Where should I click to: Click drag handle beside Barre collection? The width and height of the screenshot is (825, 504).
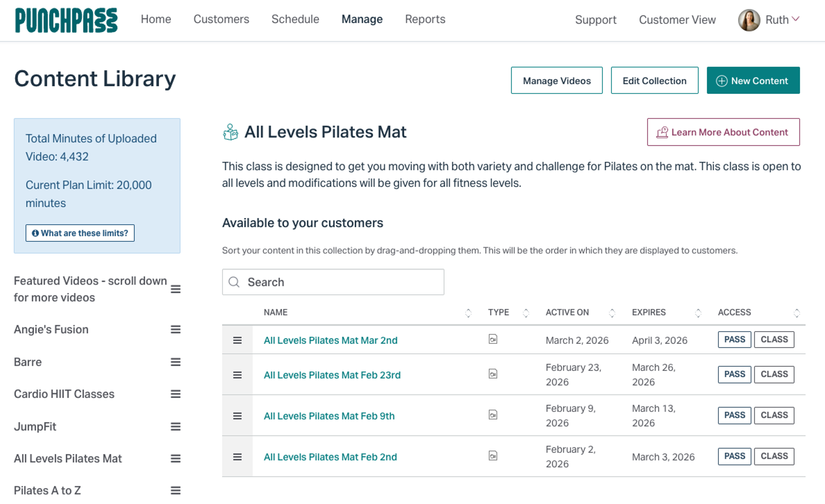click(176, 362)
